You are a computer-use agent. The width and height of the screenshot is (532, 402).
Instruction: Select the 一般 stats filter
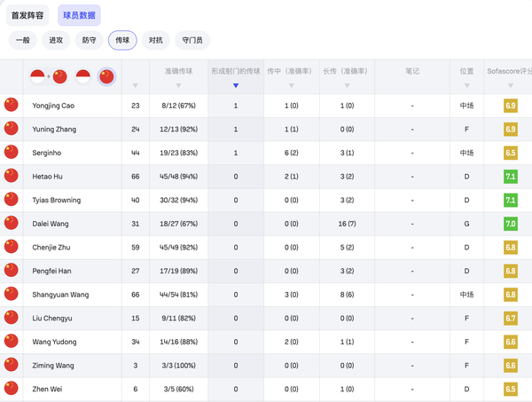23,41
